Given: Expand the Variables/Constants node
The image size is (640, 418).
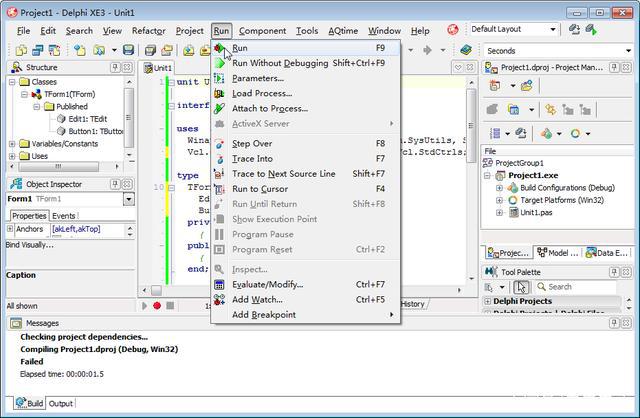Looking at the screenshot, I should [12, 144].
